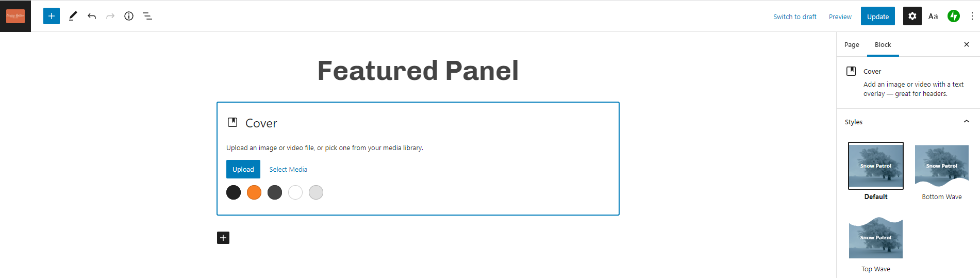Click the site logo in top corner
Screen dimensions: 980x278
(x=15, y=16)
